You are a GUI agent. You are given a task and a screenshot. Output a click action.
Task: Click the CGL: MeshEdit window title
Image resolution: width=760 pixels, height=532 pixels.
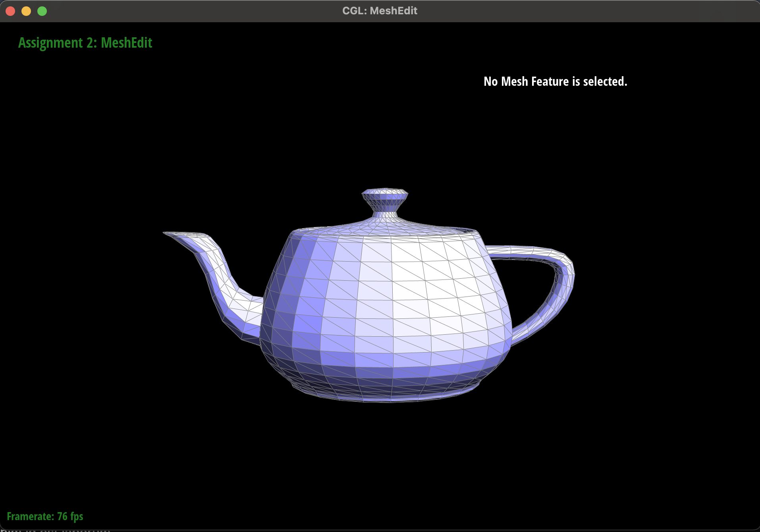pyautogui.click(x=380, y=11)
